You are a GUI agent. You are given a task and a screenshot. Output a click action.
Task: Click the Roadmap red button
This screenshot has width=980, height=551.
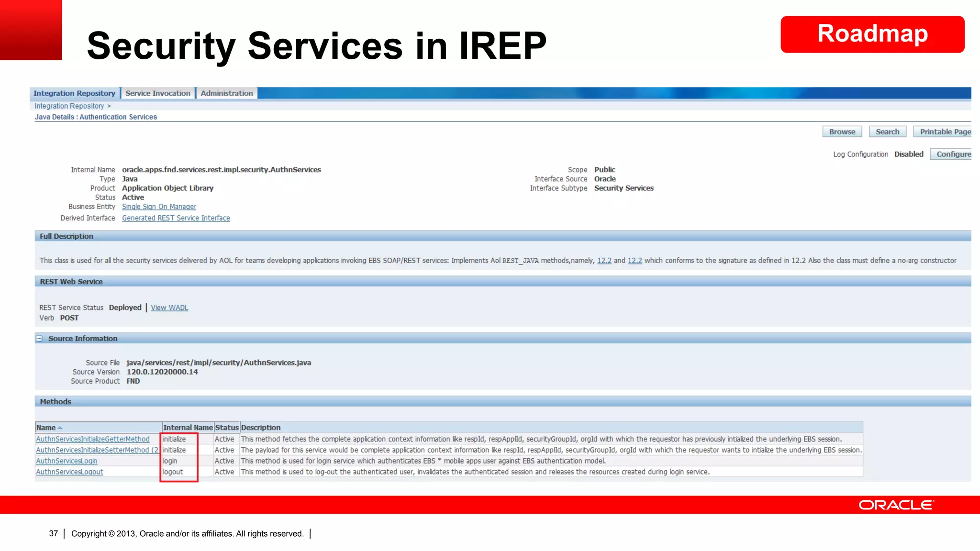(x=872, y=34)
